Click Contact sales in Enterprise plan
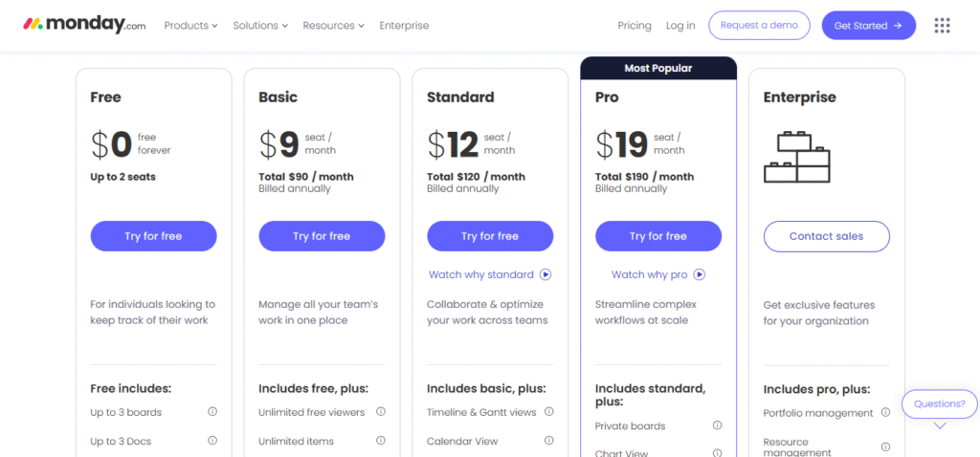 coord(826,236)
